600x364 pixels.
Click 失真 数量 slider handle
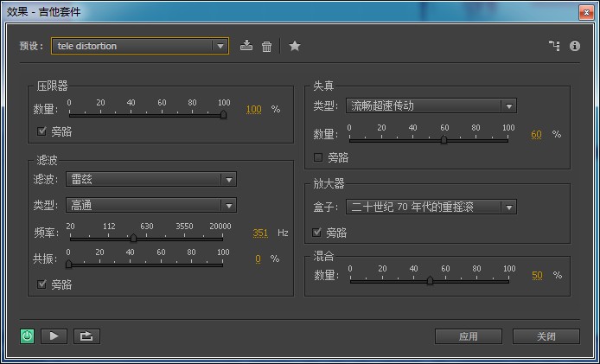pos(444,139)
